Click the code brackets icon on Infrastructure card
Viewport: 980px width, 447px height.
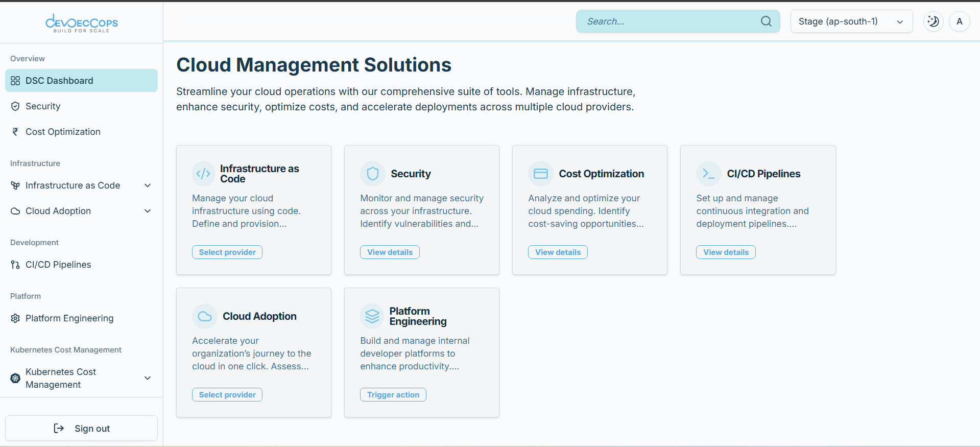click(203, 174)
